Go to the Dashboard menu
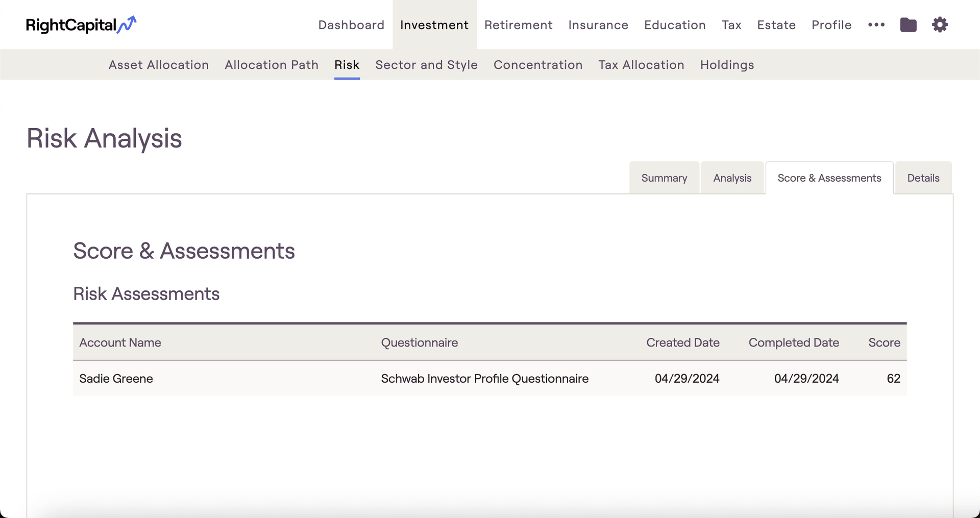This screenshot has width=980, height=518. click(351, 25)
